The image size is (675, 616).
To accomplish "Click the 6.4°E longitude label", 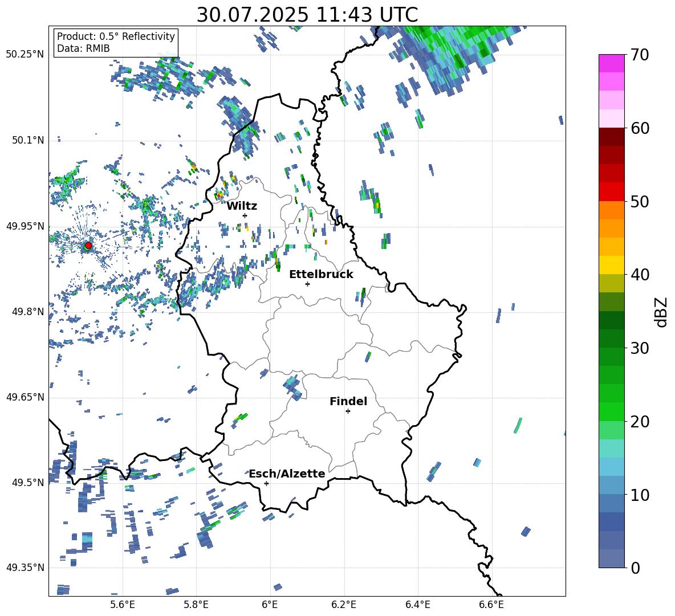I will (x=417, y=605).
